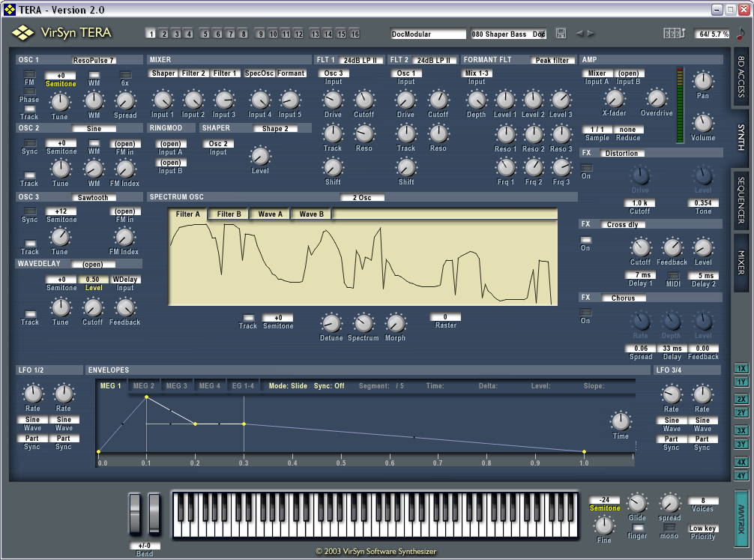Select part button 9
Viewport: 754px width, 560px height.
pos(261,34)
